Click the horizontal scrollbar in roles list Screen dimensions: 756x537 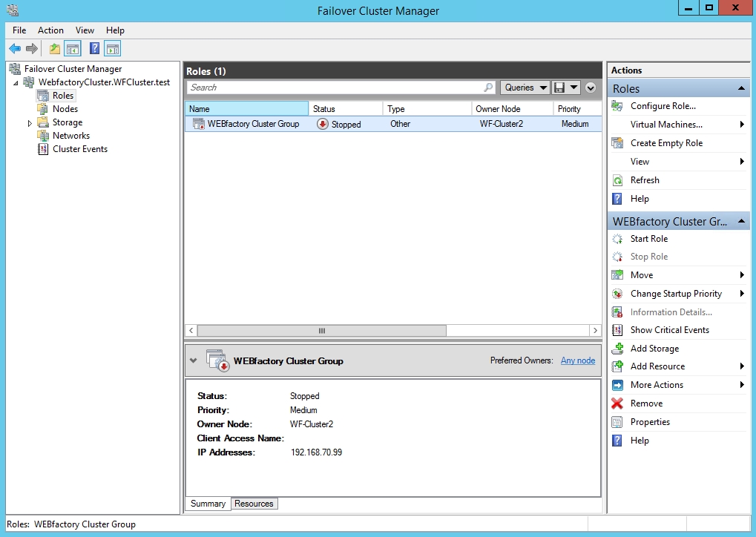pyautogui.click(x=321, y=331)
